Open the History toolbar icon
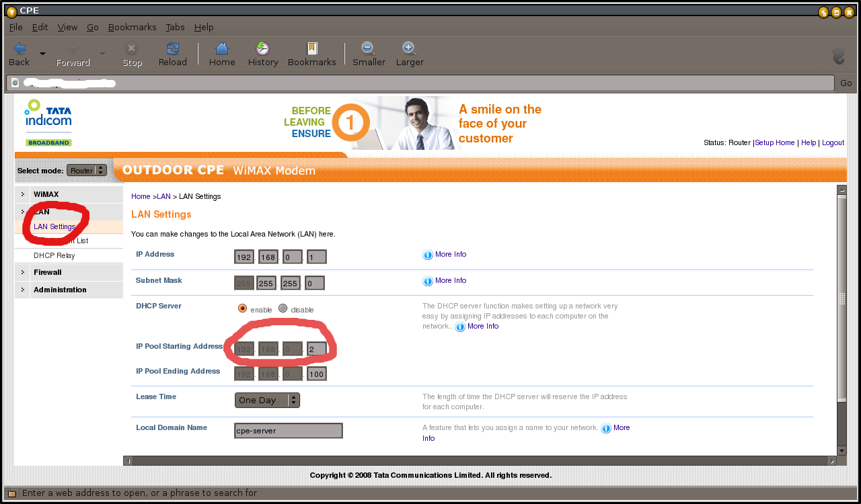Viewport: 861px width, 504px height. point(262,48)
